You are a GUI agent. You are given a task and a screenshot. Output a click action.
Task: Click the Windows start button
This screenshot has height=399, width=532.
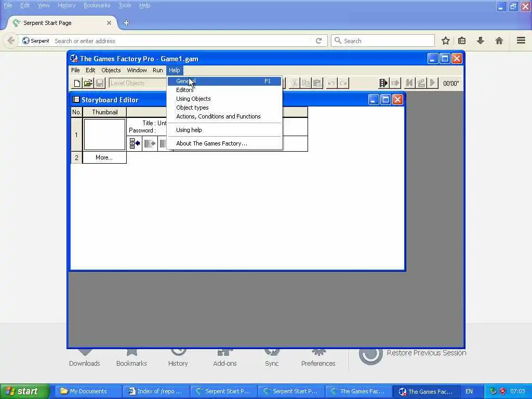click(24, 392)
